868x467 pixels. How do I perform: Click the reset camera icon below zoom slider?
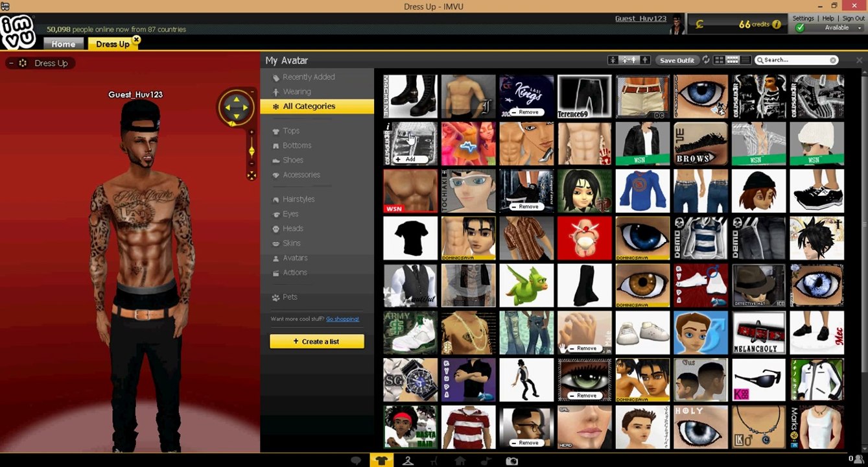coord(252,175)
